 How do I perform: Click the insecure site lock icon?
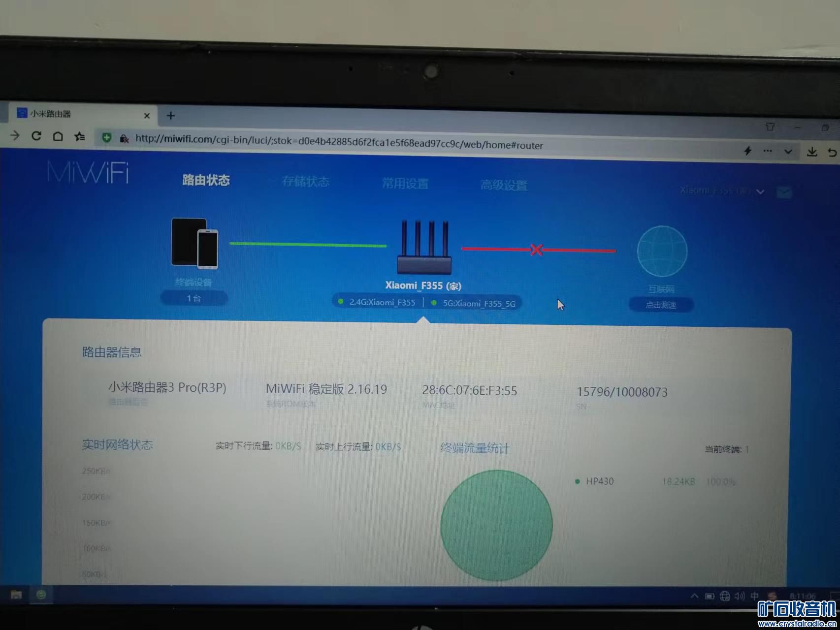124,138
